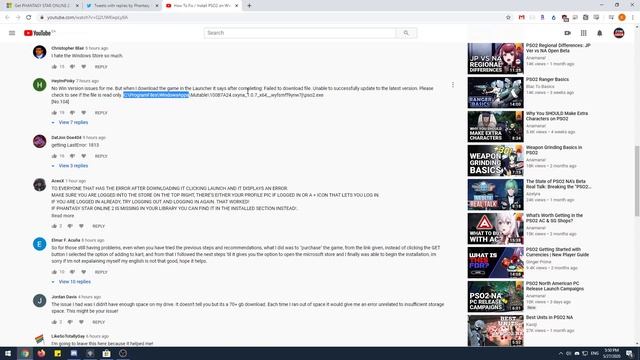The width and height of the screenshot is (640, 360).
Task: Dislike Elmar F. Acuña's comment
Action: click(x=72, y=271)
